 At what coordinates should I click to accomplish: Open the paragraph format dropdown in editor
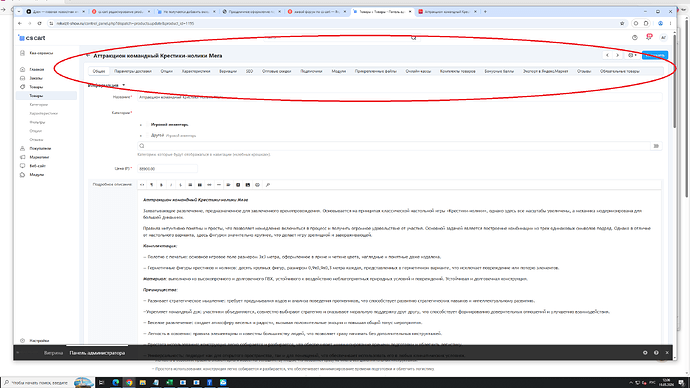coord(151,185)
